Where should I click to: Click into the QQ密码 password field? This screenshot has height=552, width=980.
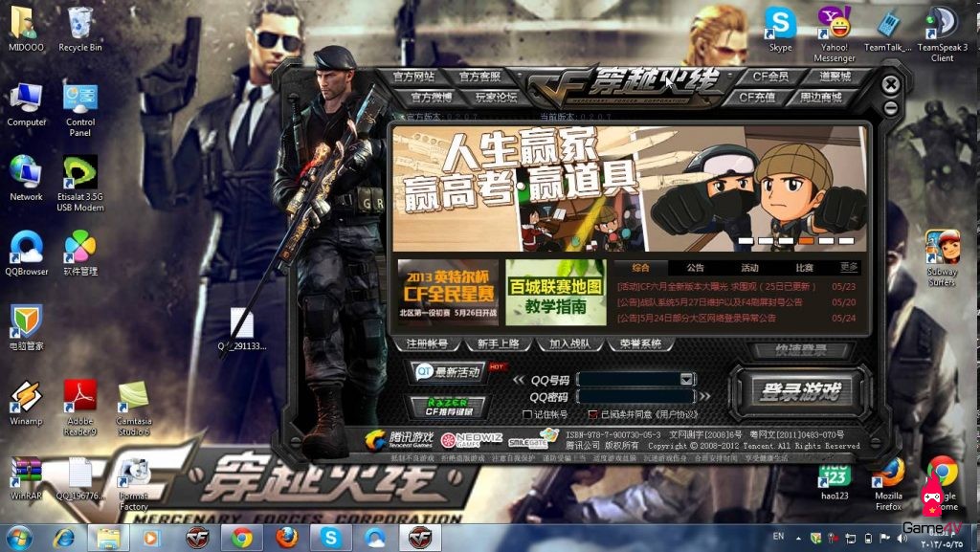pos(635,396)
